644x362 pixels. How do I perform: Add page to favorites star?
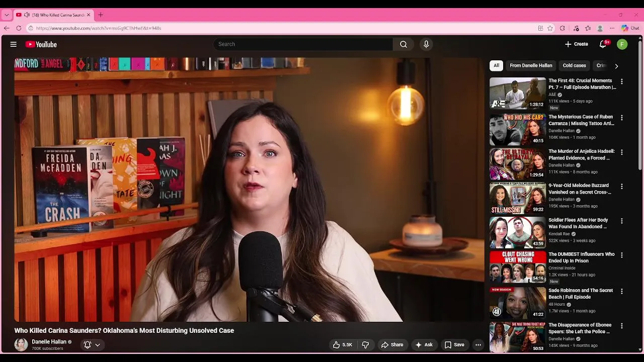(x=550, y=28)
